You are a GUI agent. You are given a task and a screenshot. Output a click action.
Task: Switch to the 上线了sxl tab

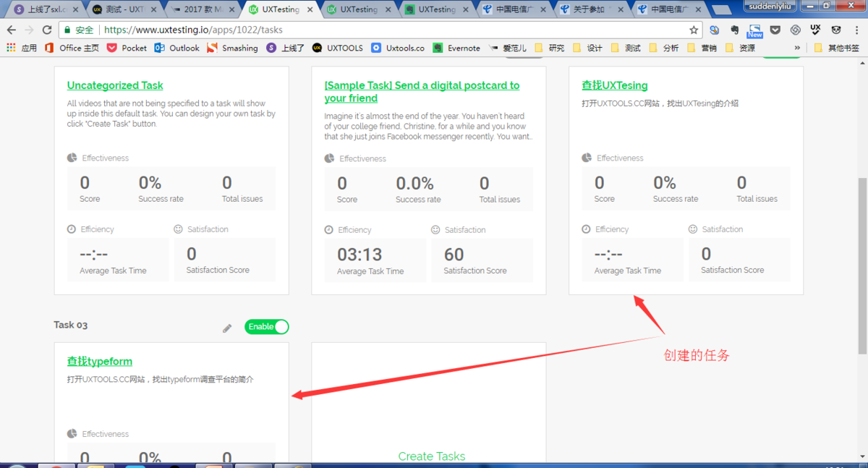[x=46, y=9]
